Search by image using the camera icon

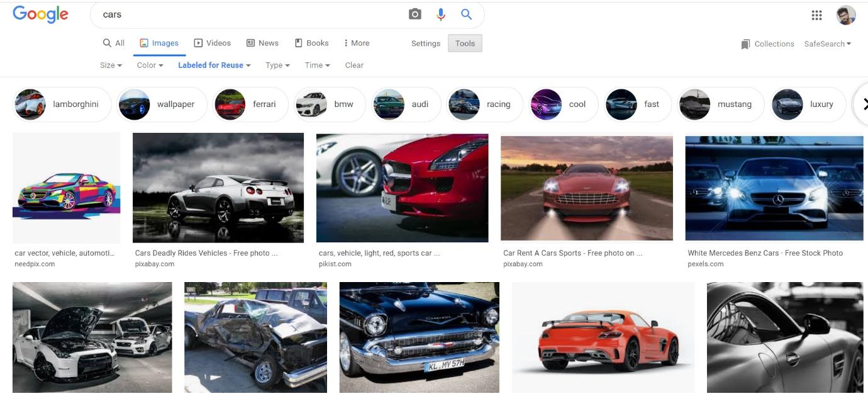coord(415,14)
